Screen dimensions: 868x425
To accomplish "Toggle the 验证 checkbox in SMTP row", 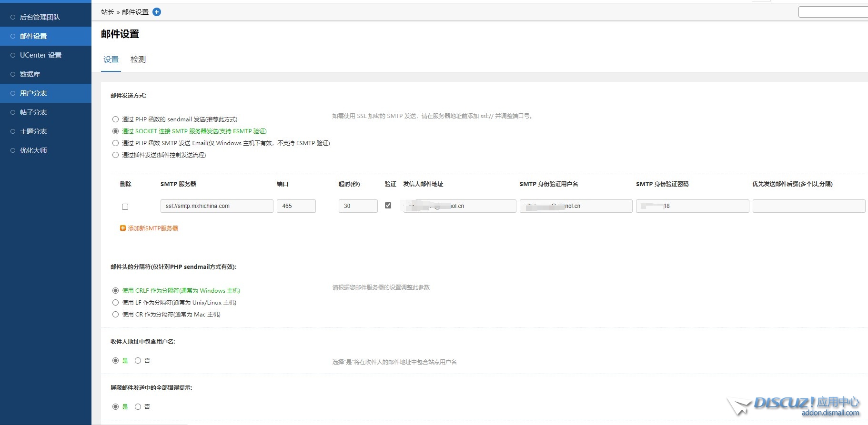I will 388,206.
